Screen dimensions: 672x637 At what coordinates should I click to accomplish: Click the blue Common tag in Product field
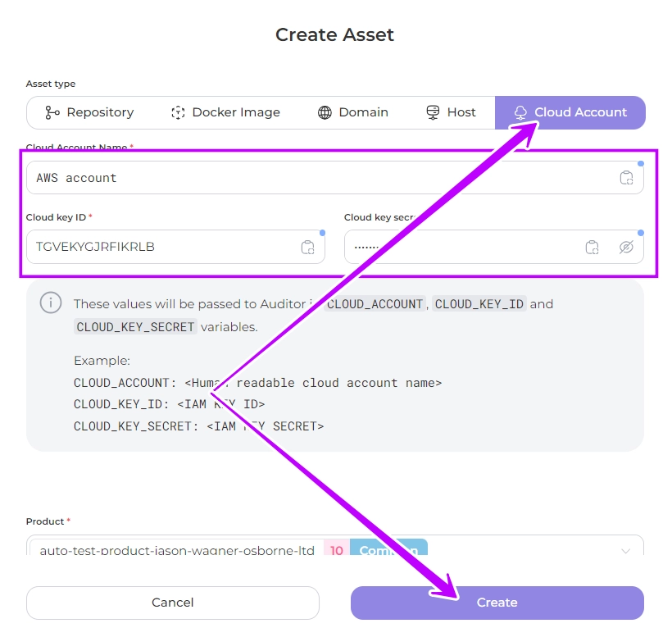pos(388,550)
